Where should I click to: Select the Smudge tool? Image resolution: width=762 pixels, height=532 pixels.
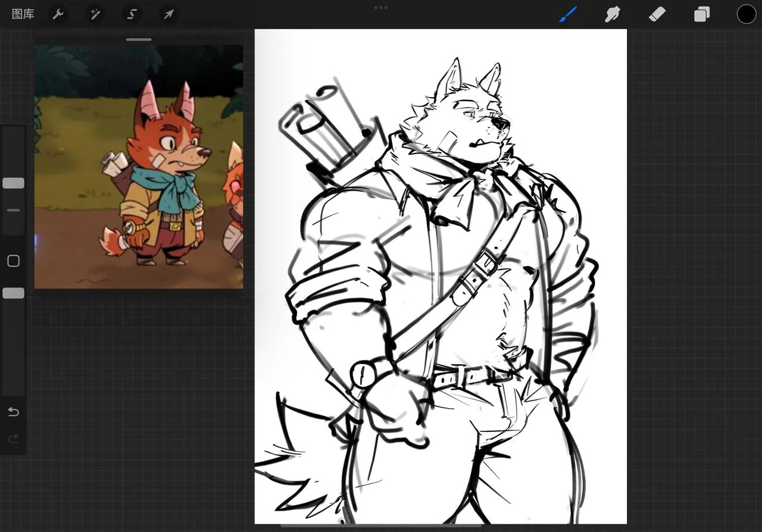(x=613, y=14)
